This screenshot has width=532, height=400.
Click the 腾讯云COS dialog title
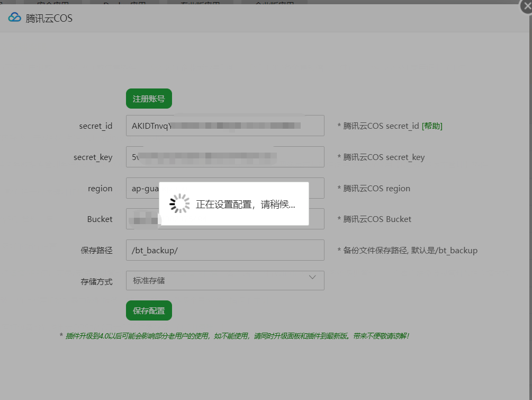49,18
